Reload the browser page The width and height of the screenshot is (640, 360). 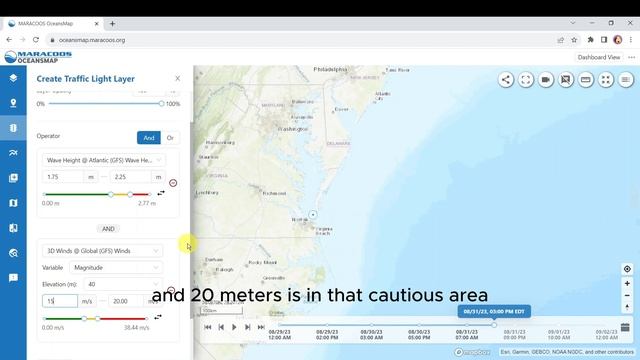36,40
